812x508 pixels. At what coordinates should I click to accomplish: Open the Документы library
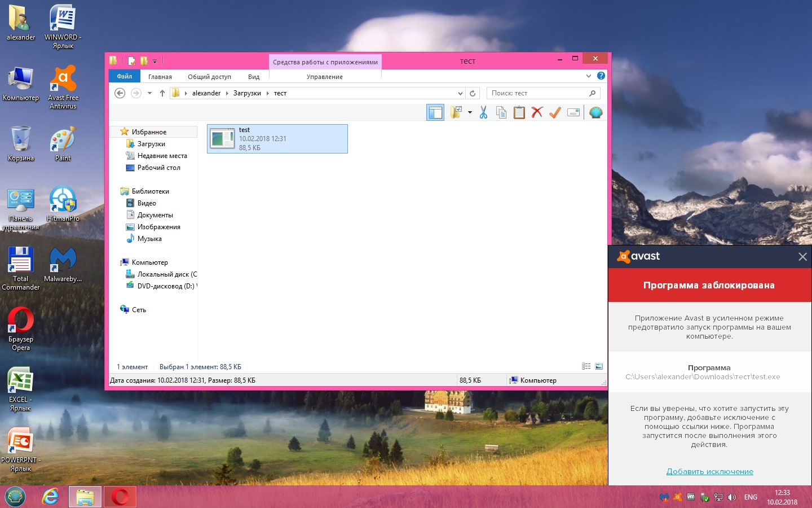[155, 215]
